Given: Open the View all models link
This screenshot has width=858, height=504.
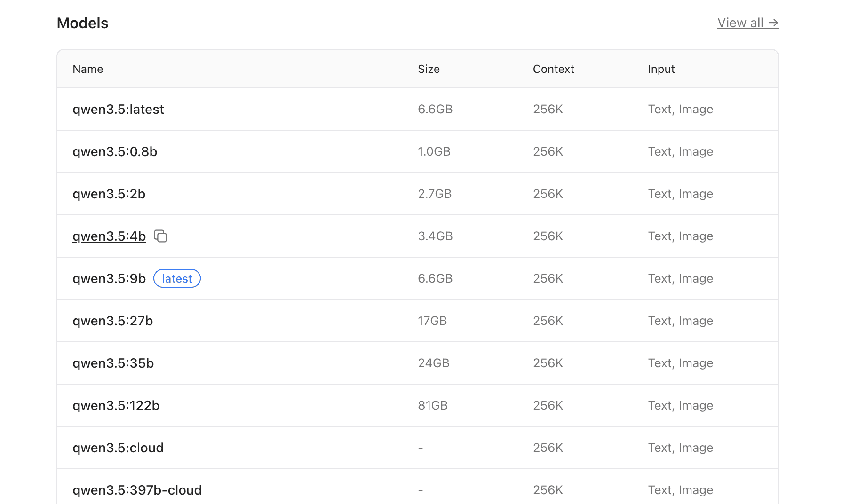Looking at the screenshot, I should [748, 23].
